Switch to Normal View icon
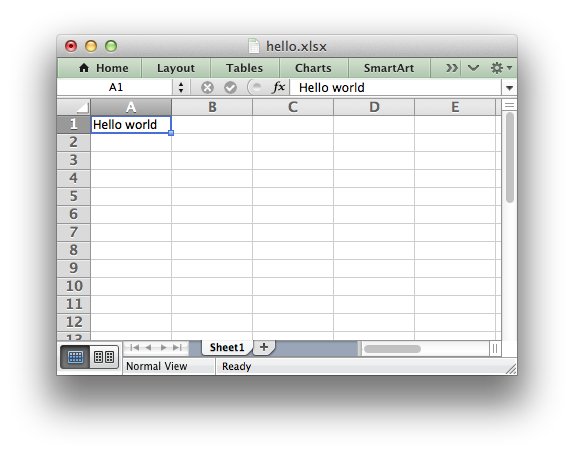 (x=75, y=357)
